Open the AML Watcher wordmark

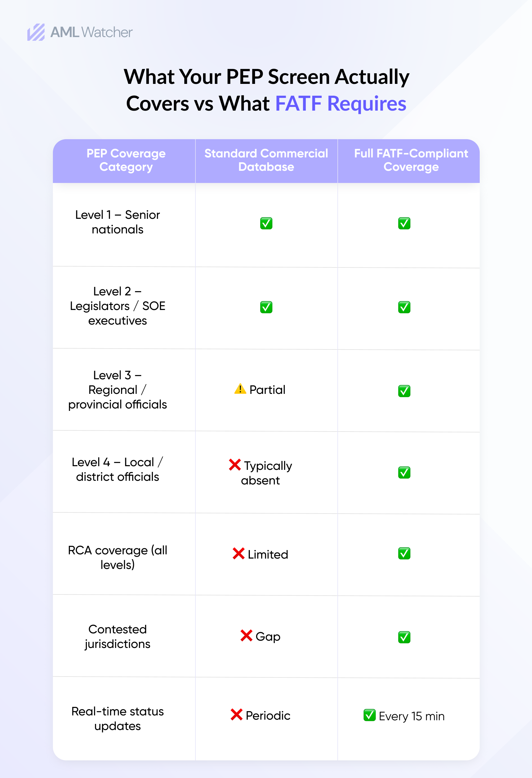(x=92, y=33)
